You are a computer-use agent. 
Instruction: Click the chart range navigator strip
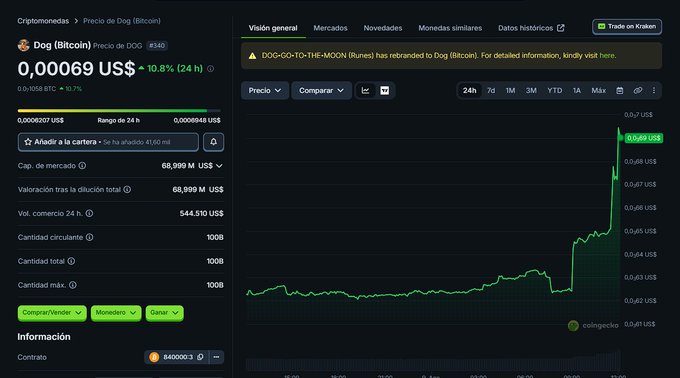[433, 361]
